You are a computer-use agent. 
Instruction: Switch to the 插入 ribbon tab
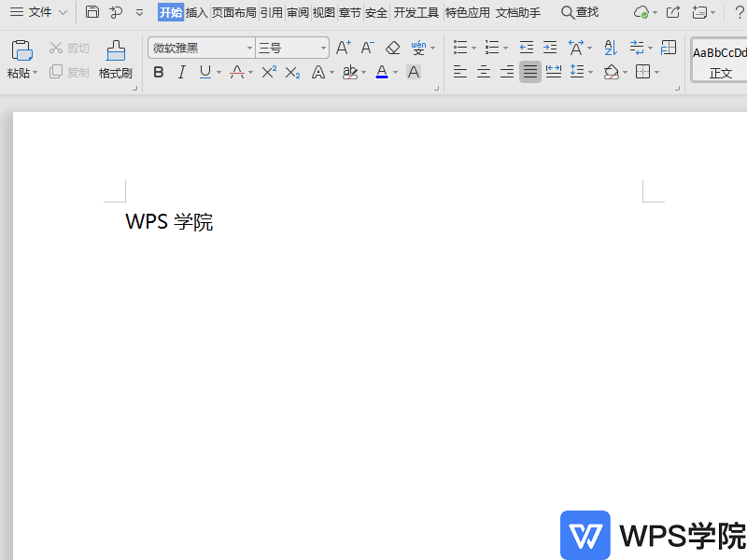coord(196,13)
